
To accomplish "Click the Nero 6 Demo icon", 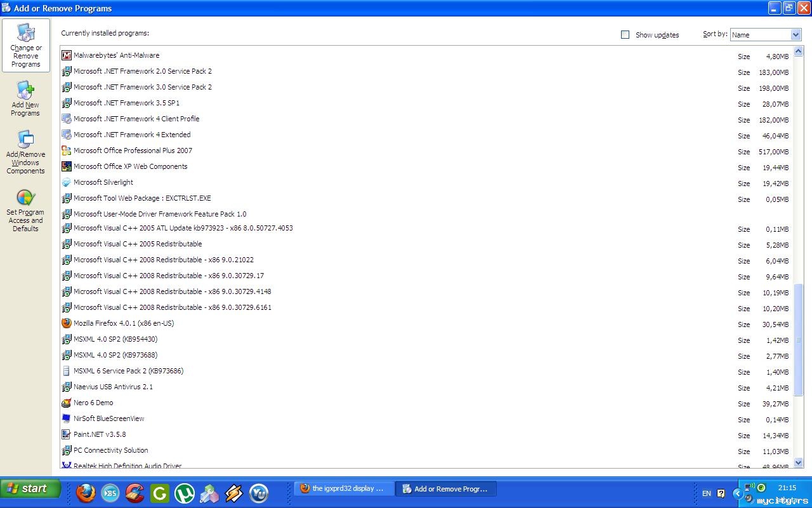I will [67, 403].
